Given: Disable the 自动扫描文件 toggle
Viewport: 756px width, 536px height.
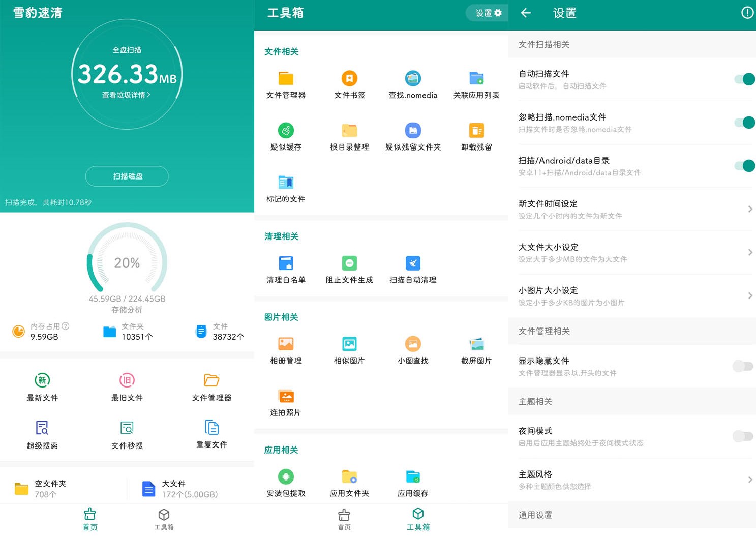Looking at the screenshot, I should [744, 79].
